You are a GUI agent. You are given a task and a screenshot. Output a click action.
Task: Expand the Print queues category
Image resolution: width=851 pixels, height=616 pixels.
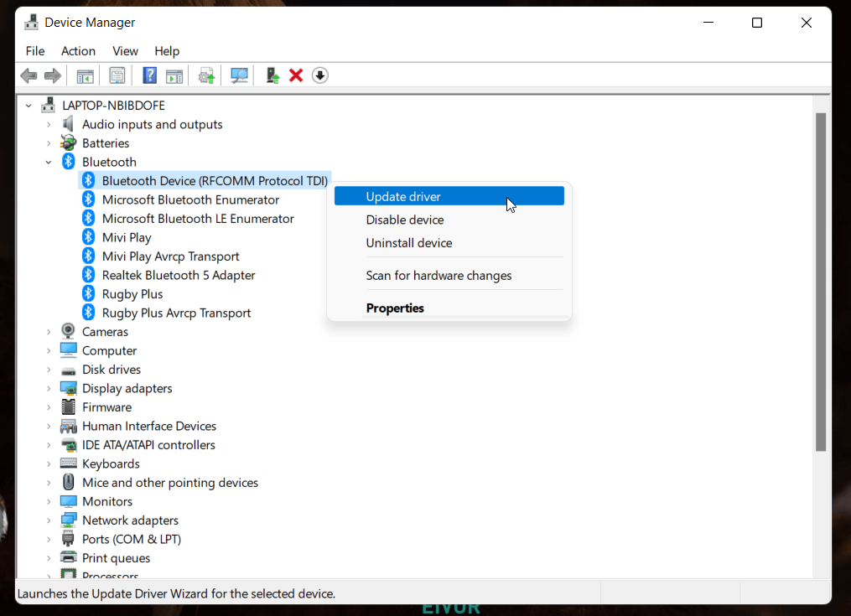(x=49, y=558)
